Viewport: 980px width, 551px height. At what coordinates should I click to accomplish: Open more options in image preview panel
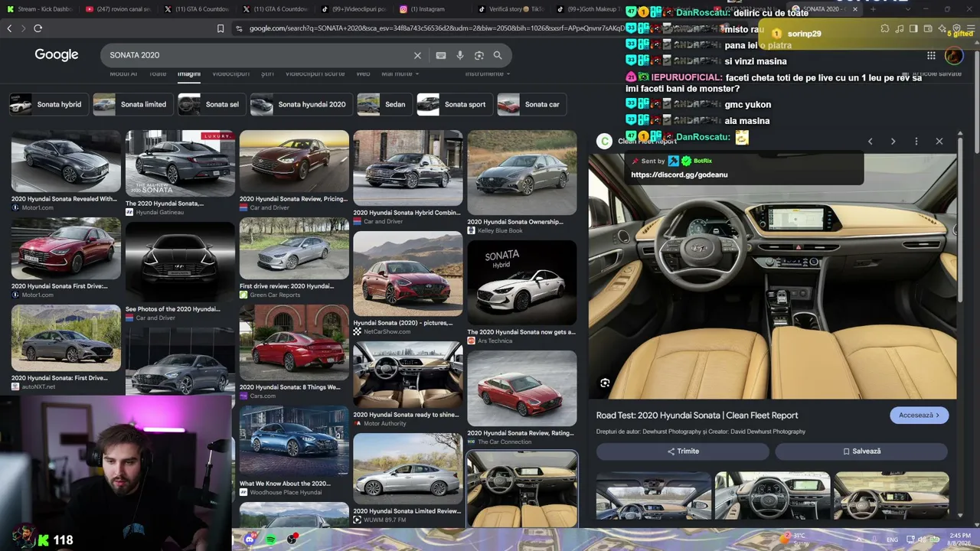[916, 142]
